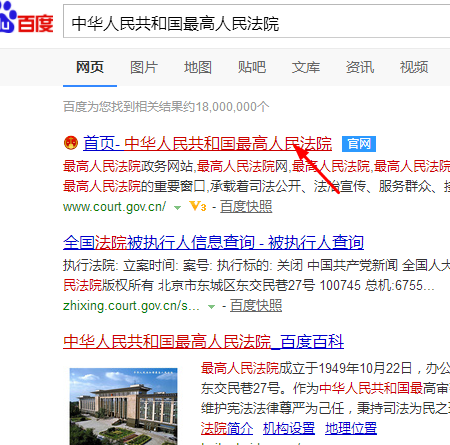Click the orange V3 credibility icon
Image resolution: width=450 pixels, height=445 pixels.
(198, 206)
